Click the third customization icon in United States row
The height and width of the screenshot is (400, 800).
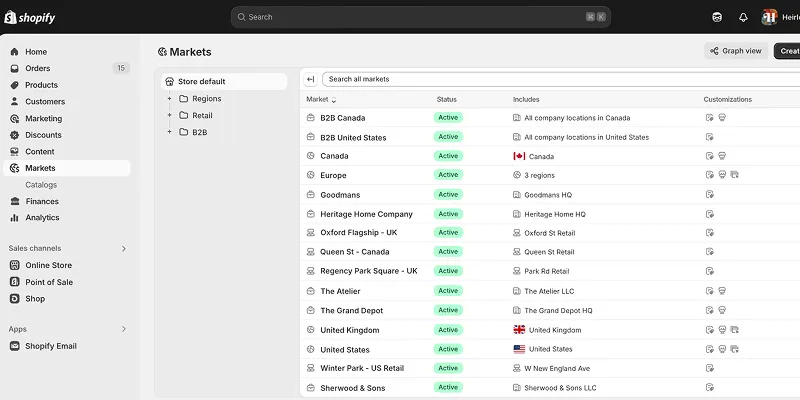pyautogui.click(x=735, y=349)
